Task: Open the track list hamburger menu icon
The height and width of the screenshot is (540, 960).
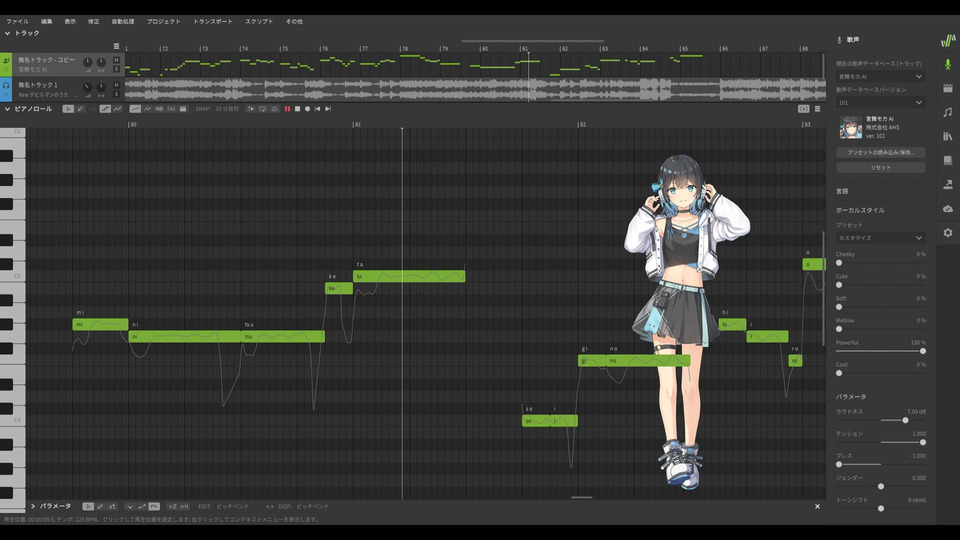Action: tap(116, 46)
